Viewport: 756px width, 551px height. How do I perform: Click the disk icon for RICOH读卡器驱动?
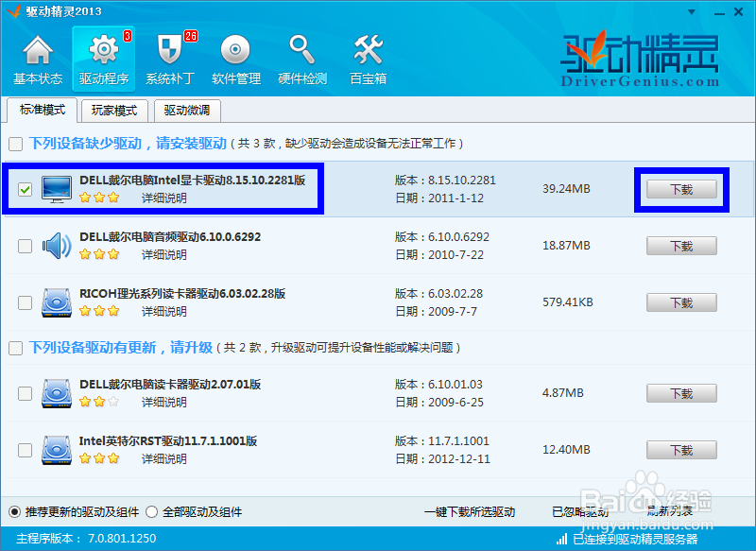click(57, 302)
